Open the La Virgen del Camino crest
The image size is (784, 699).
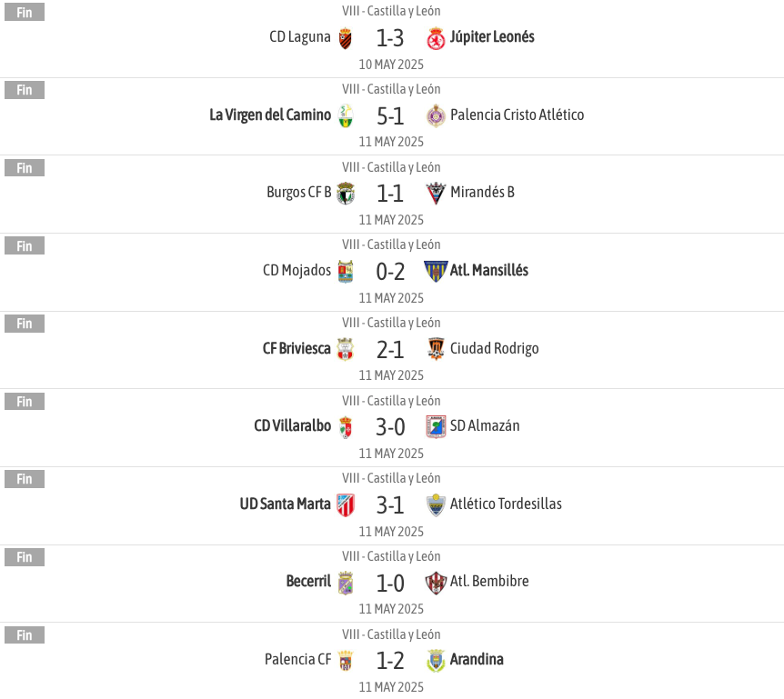[x=345, y=116]
